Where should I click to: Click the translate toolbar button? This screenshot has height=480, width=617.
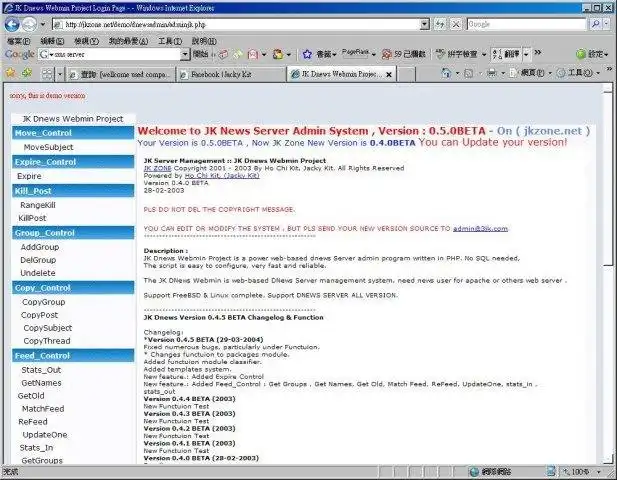coord(507,54)
